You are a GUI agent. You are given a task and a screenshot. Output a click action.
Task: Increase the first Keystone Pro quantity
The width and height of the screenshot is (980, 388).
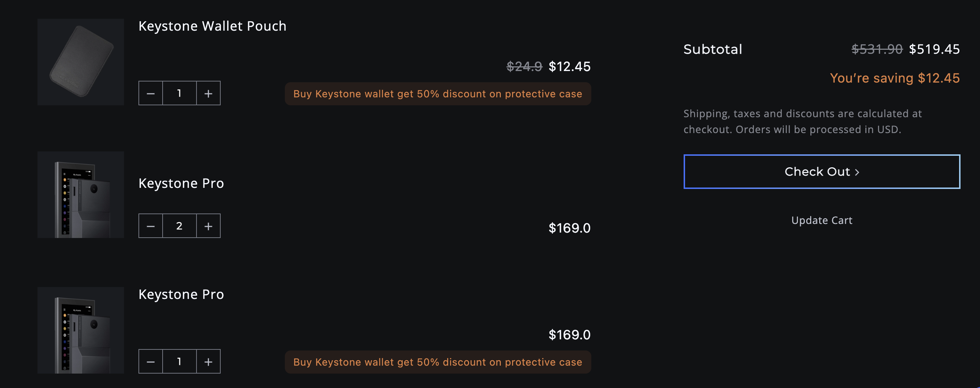tap(208, 226)
